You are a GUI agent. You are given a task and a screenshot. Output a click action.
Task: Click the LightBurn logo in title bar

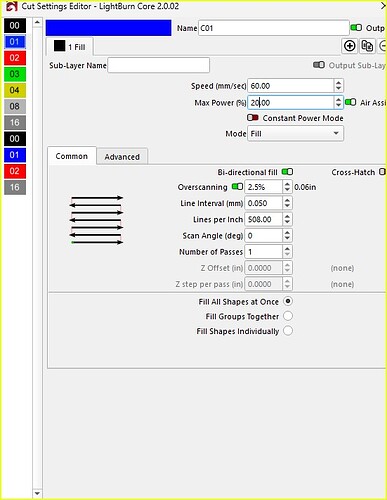point(12,6)
